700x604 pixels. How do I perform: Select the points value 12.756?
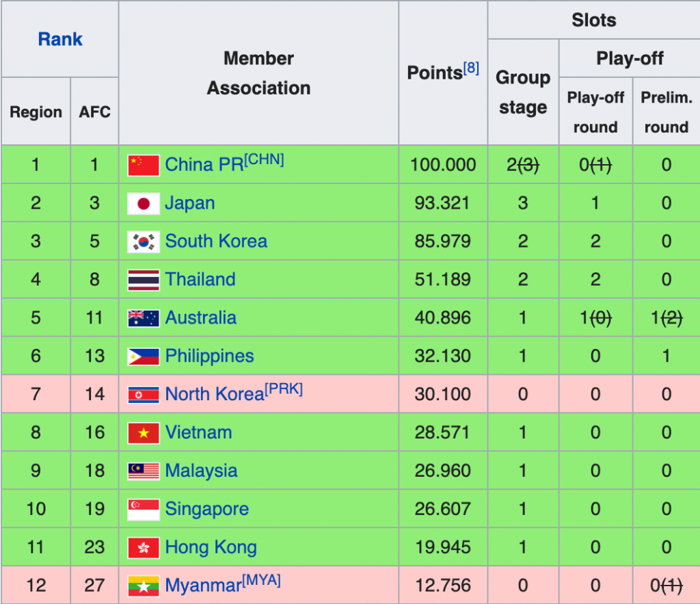(443, 586)
